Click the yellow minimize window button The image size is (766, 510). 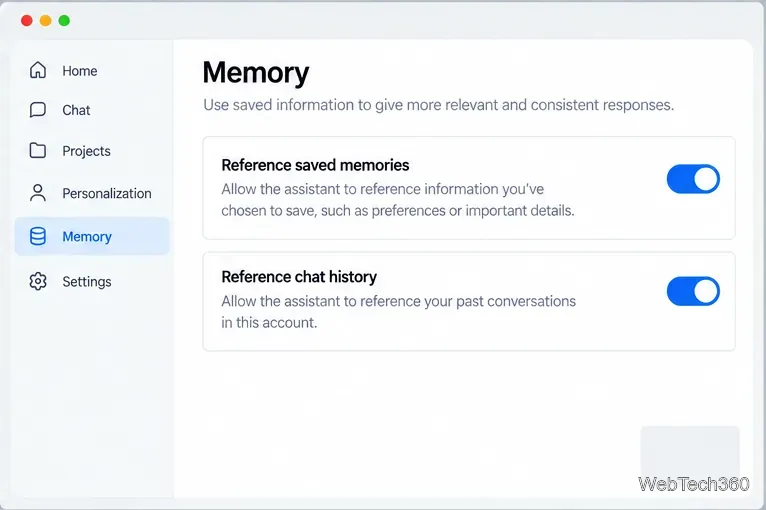[x=45, y=21]
